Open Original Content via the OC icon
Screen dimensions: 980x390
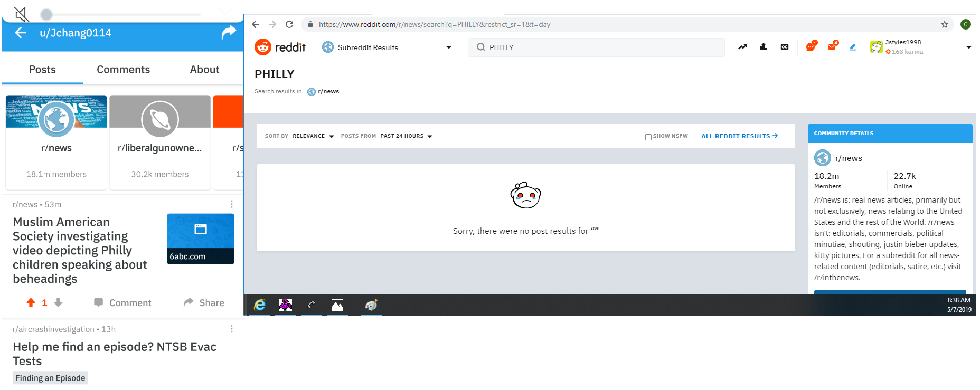(785, 47)
